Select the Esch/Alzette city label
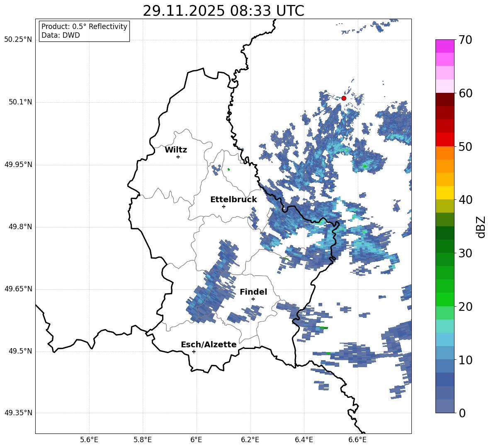 [x=209, y=344]
